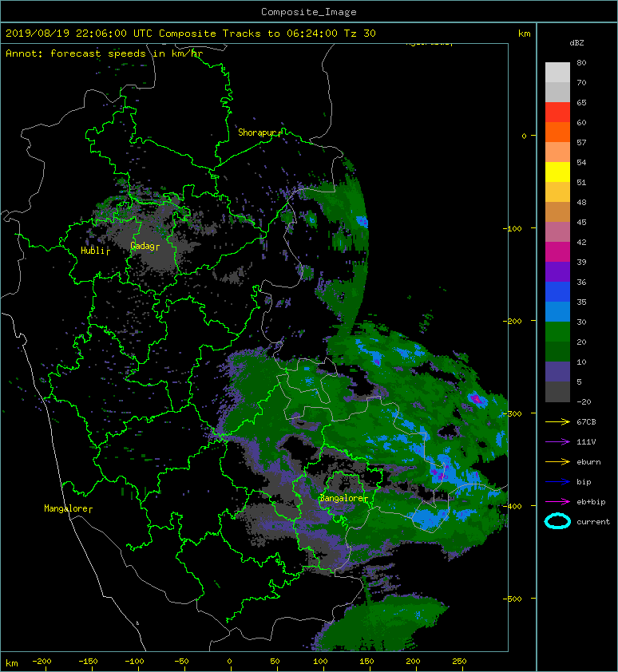Click the Composite_Image title text
The width and height of the screenshot is (618, 672).
coord(309,12)
